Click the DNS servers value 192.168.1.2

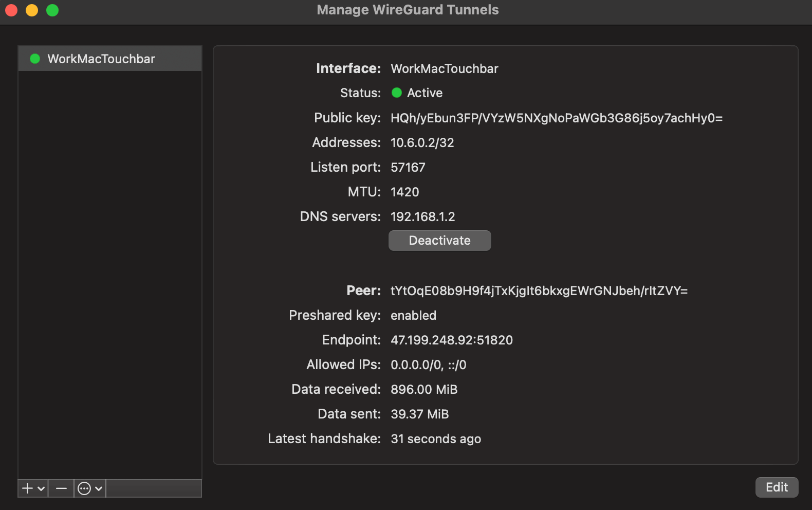tap(423, 217)
